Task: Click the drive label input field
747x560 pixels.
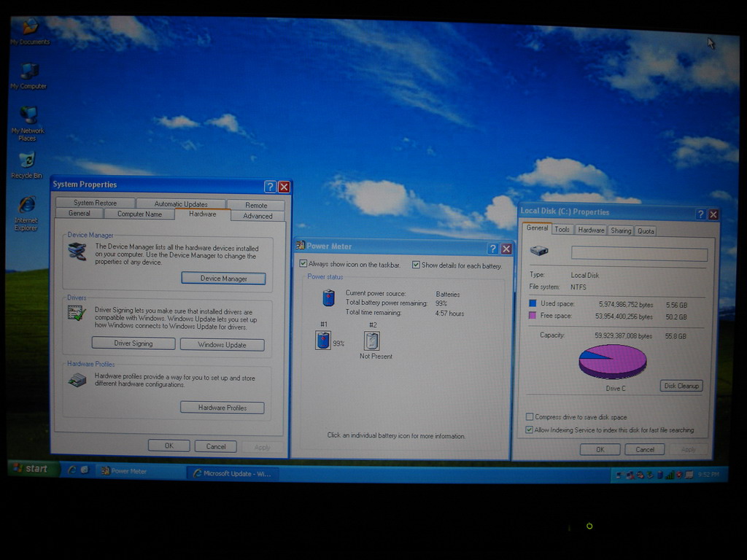Action: [639, 253]
